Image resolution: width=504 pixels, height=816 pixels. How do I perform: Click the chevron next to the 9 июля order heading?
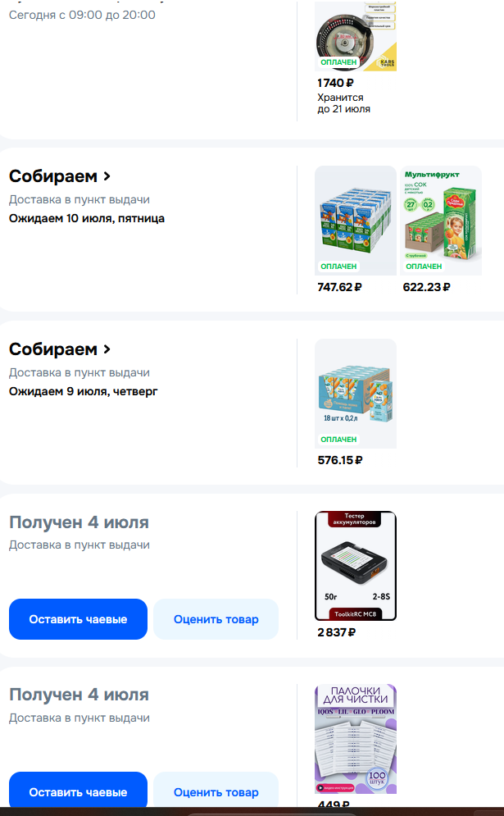click(x=107, y=349)
